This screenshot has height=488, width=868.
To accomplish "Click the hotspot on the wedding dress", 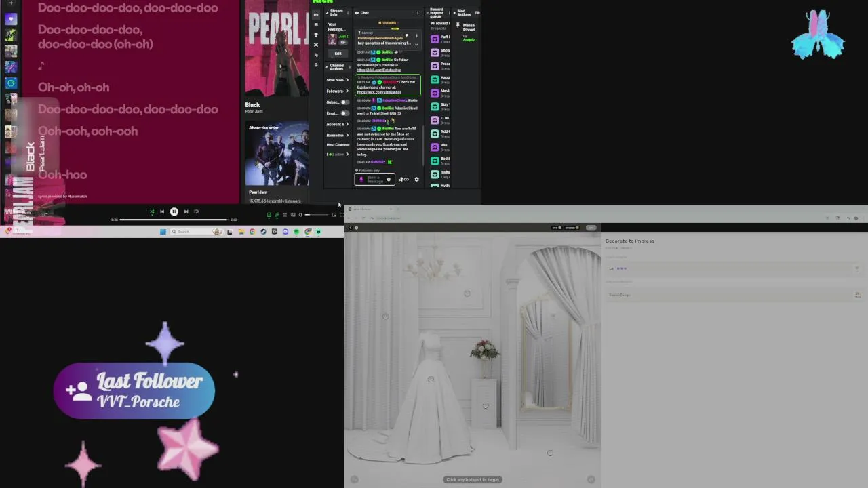I will [x=431, y=380].
